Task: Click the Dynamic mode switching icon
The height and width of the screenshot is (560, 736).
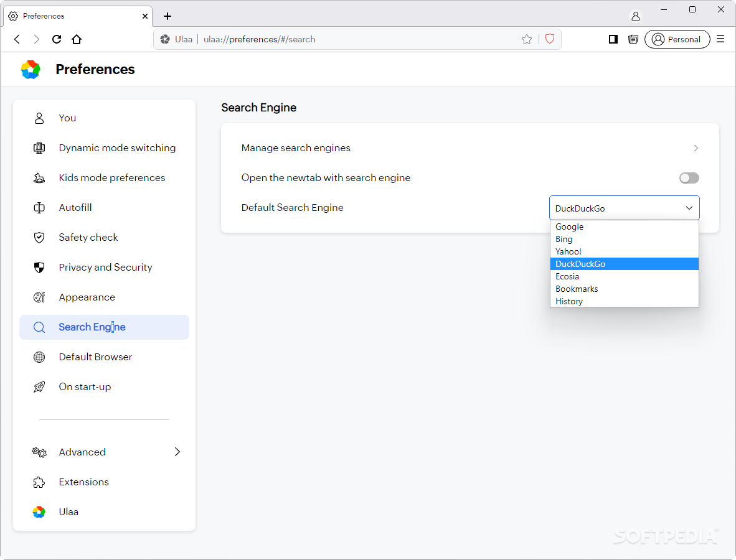Action: click(x=39, y=148)
